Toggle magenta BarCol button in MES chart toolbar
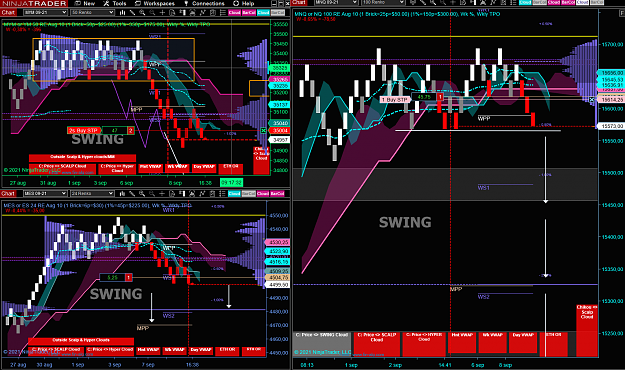This screenshot has width=625, height=370. pyautogui.click(x=277, y=193)
